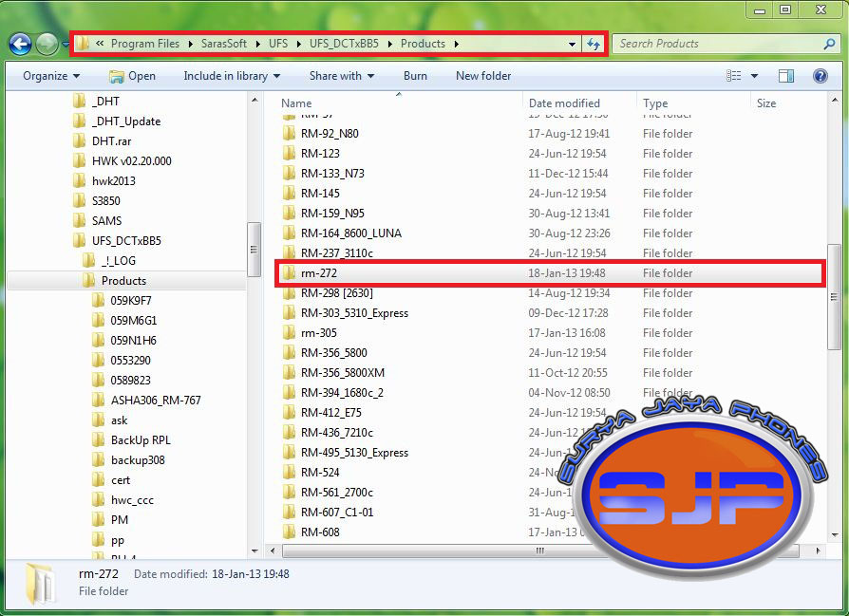The image size is (849, 616).
Task: Open the Share with menu
Action: (342, 76)
